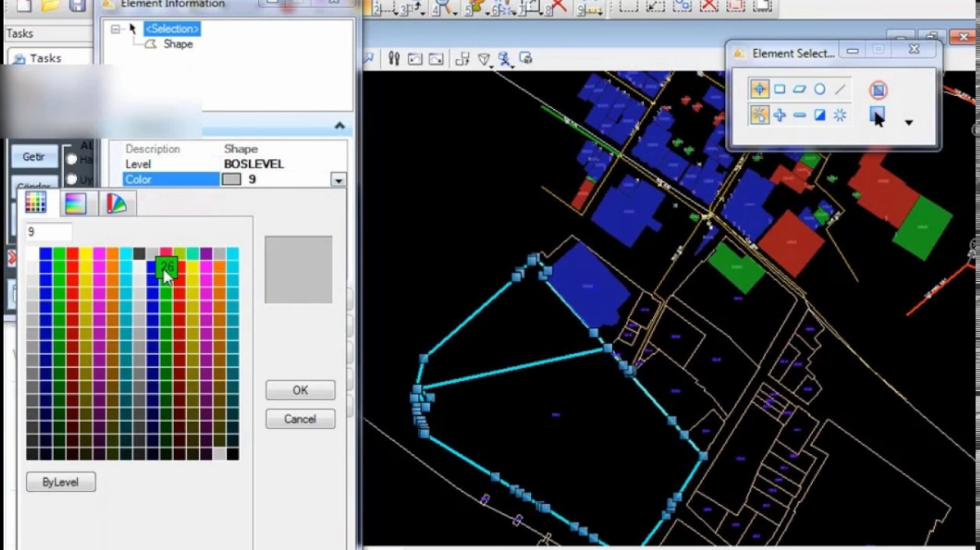Screen dimensions: 980x550
Task: Collapse the Selection tree node
Action: pos(115,29)
